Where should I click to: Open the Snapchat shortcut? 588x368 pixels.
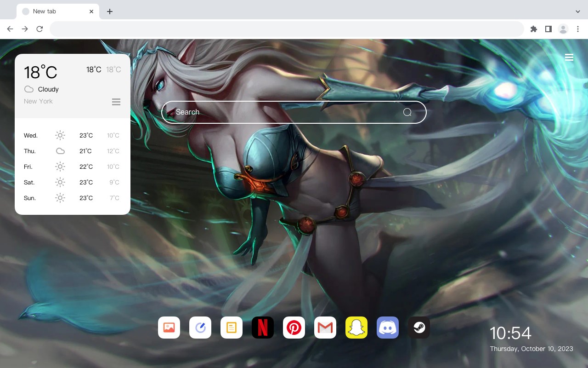pyautogui.click(x=356, y=328)
